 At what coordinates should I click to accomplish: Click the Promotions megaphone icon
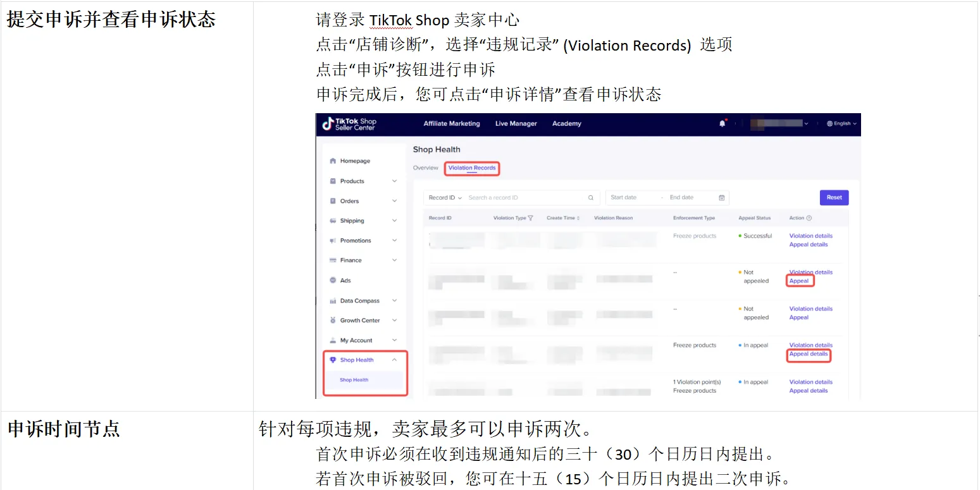[333, 241]
